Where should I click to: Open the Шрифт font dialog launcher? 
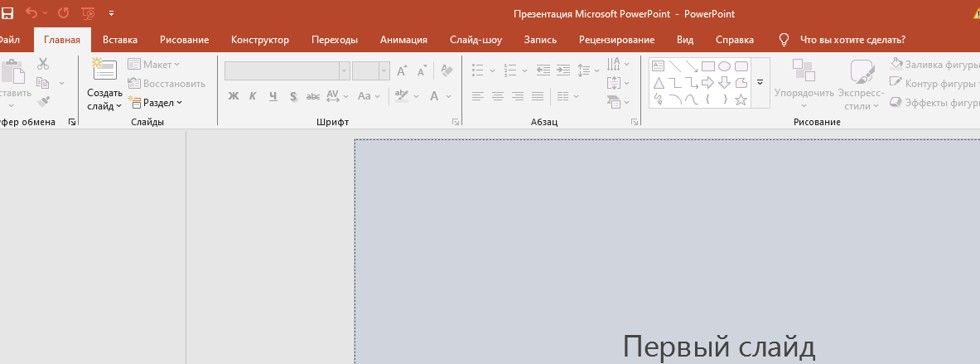[x=456, y=123]
